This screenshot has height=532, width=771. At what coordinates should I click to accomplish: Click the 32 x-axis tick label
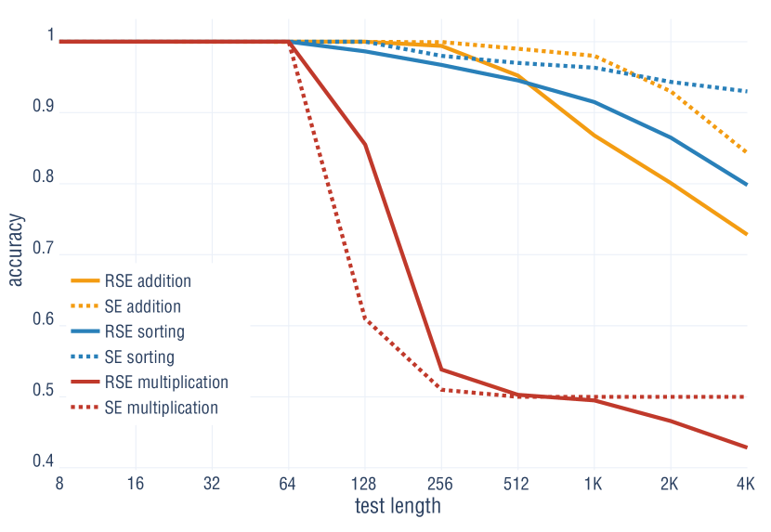(x=213, y=484)
